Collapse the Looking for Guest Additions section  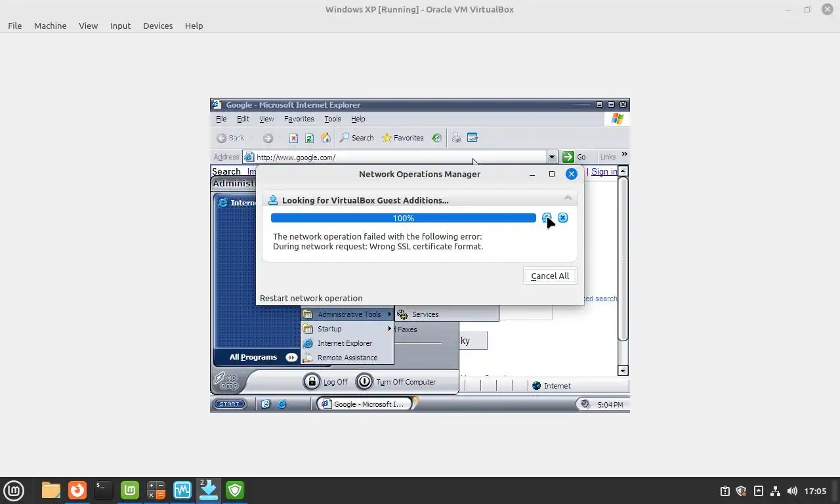click(x=568, y=198)
